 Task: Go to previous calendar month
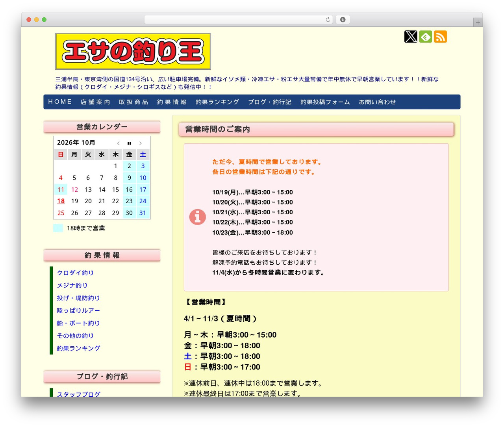[118, 143]
